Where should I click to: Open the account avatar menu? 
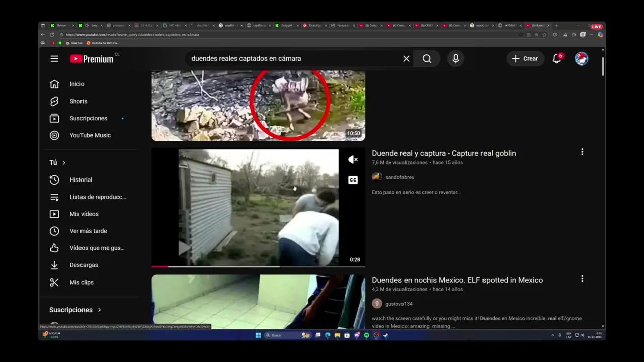[x=581, y=59]
